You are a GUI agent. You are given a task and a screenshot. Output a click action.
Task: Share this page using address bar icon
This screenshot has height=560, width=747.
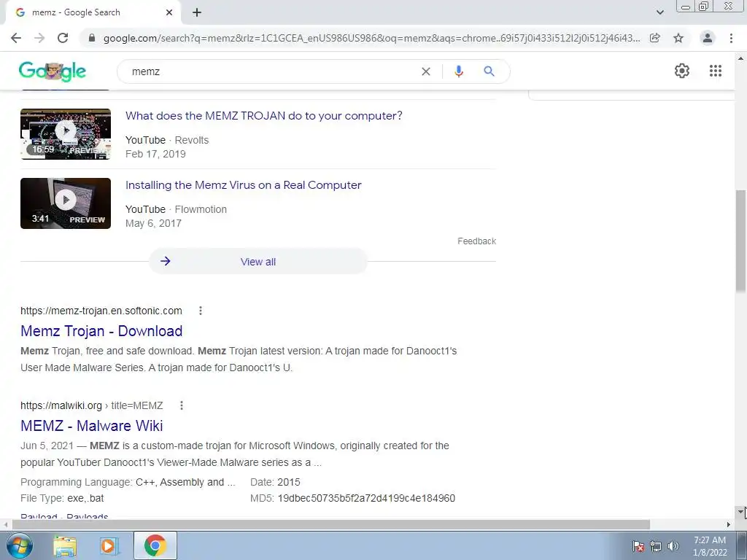655,38
